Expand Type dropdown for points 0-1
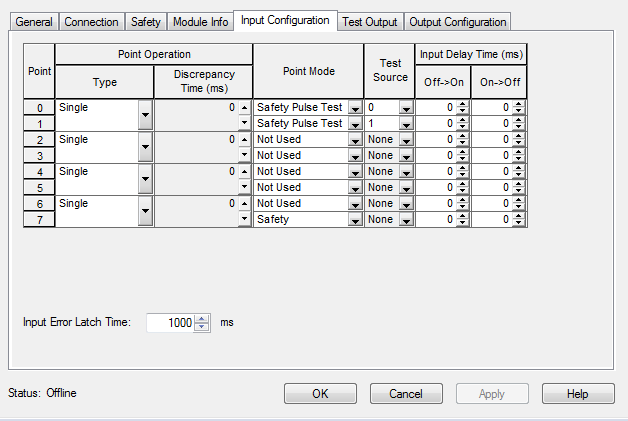The image size is (628, 421). (x=145, y=115)
